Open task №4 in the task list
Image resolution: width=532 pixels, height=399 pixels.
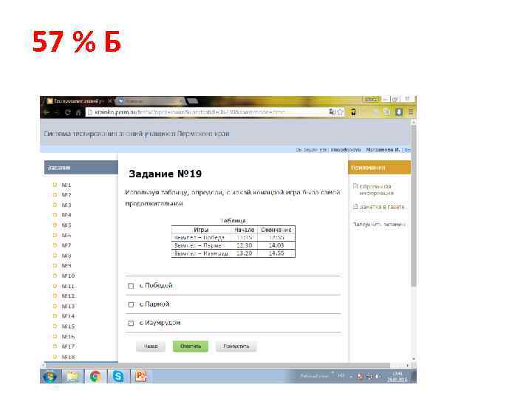[x=66, y=215]
